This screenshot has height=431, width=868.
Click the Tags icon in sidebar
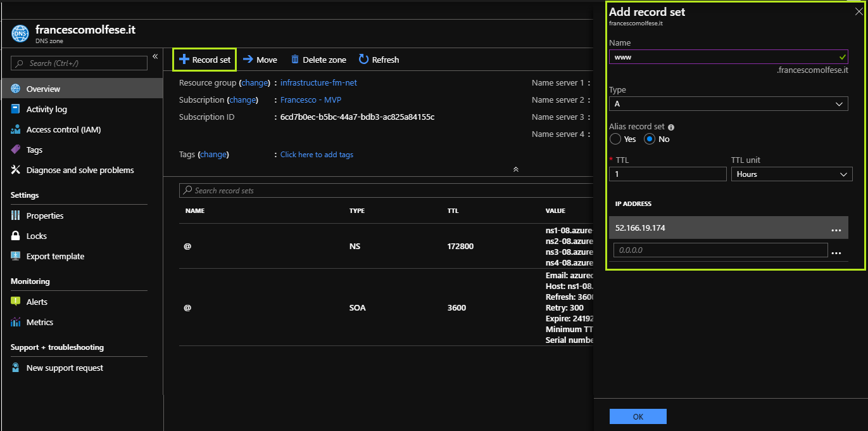click(x=16, y=150)
